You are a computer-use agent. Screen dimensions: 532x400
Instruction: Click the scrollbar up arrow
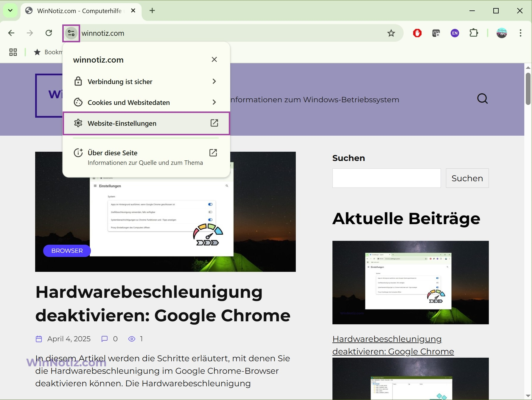[528, 68]
